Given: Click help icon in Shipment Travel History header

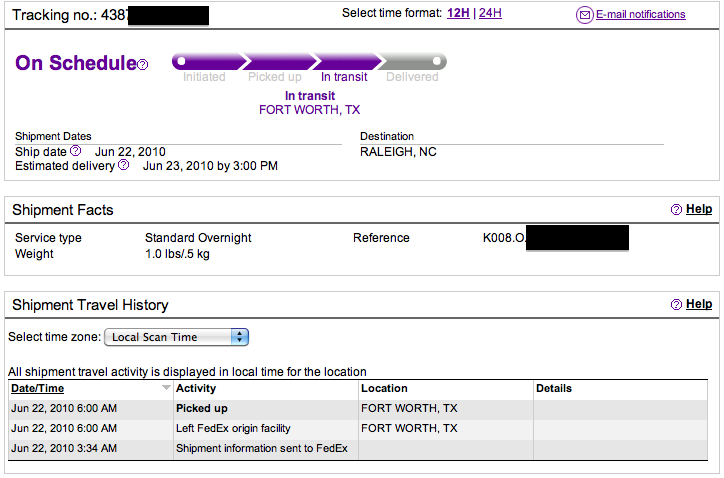Looking at the screenshot, I should [676, 304].
